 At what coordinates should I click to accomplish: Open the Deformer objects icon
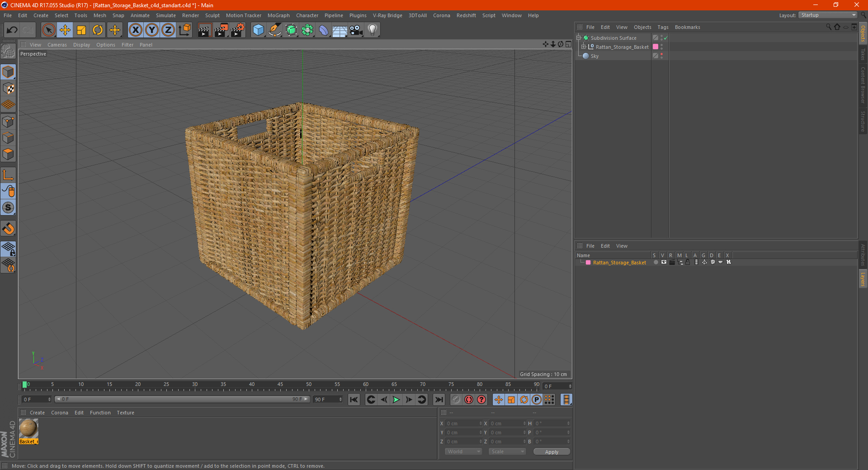click(324, 30)
